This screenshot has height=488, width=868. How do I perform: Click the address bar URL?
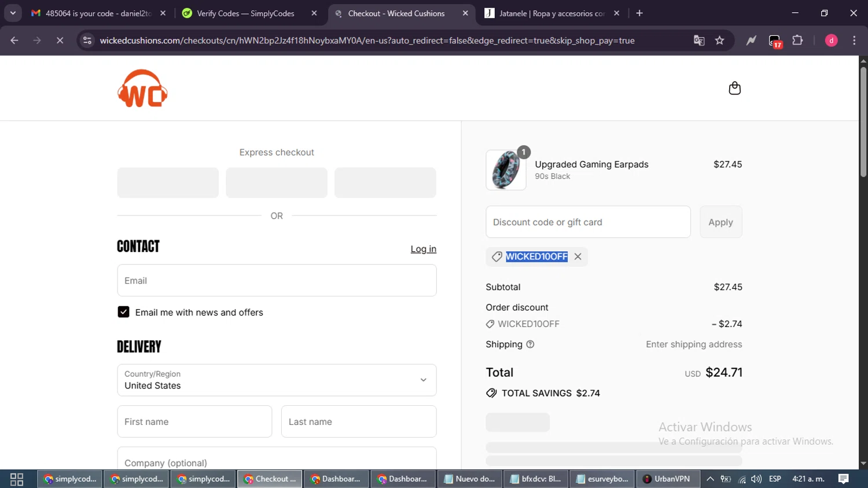(367, 41)
